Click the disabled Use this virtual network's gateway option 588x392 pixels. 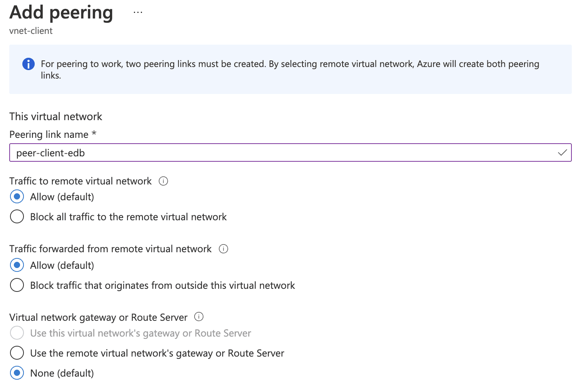(17, 333)
